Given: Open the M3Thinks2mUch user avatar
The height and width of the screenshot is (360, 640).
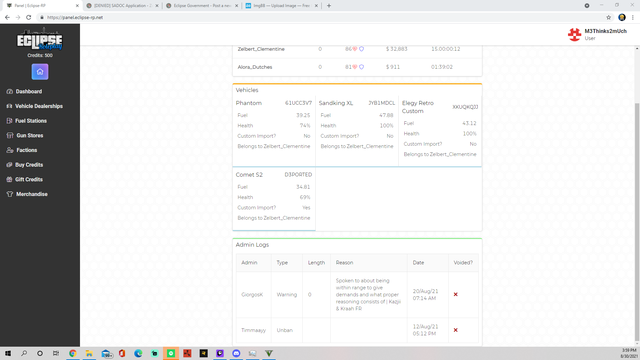Looking at the screenshot, I should (x=574, y=35).
